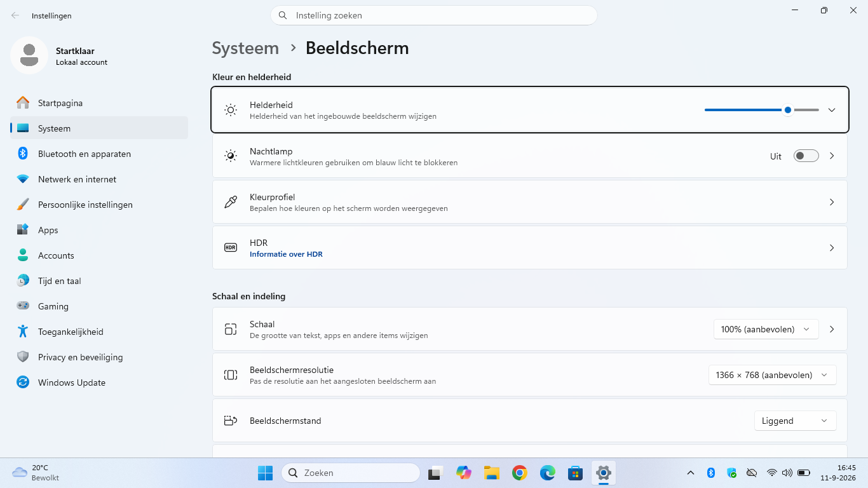The height and width of the screenshot is (488, 868).
Task: Open Copilot from the taskbar
Action: [x=464, y=473]
